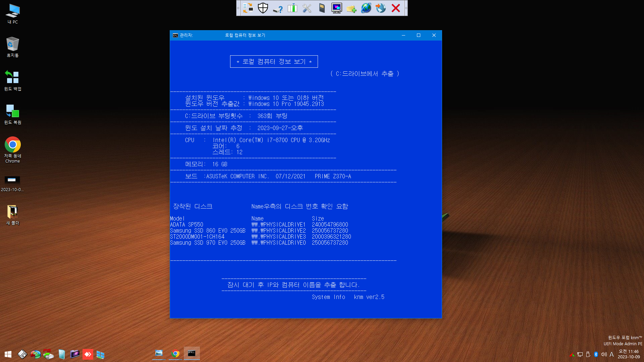Click the SD memory card icon
The width and height of the screenshot is (644, 362).
tap(322, 8)
